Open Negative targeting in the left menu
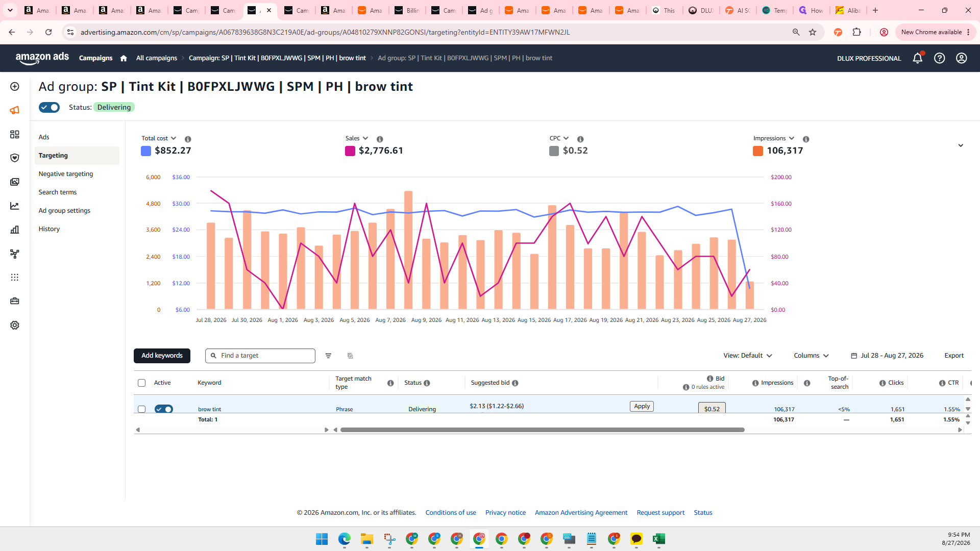980x551 pixels. click(66, 174)
